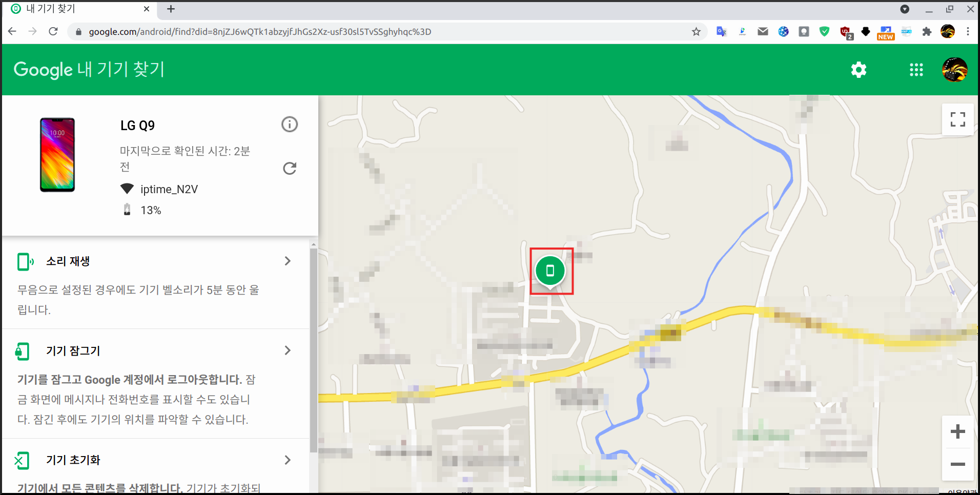Open the black diamond extension icon
The height and width of the screenshot is (495, 980).
point(866,32)
